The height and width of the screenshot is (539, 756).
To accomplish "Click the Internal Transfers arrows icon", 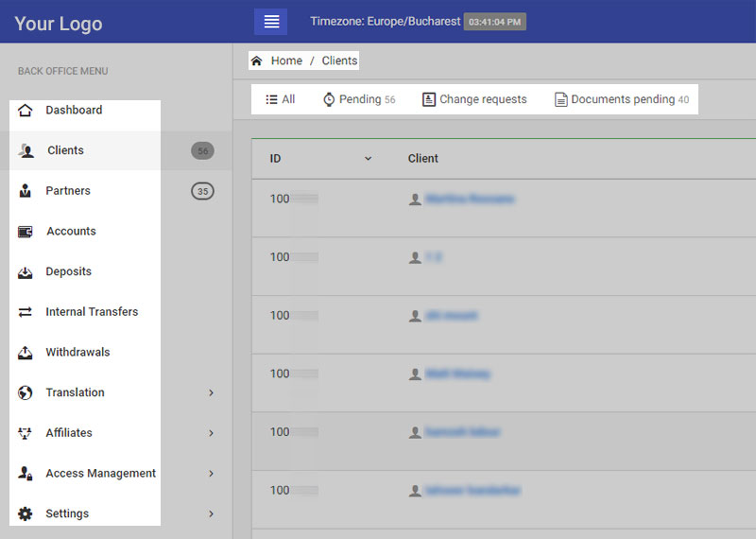I will (26, 312).
